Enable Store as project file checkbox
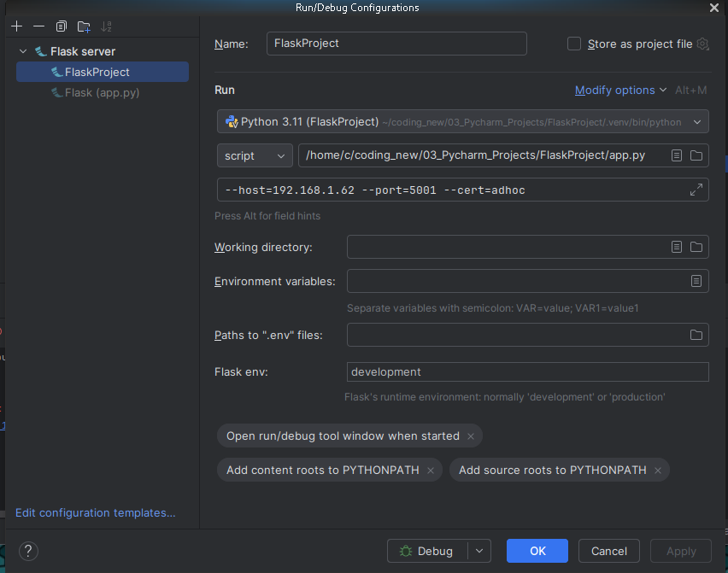The image size is (728, 573). [574, 44]
